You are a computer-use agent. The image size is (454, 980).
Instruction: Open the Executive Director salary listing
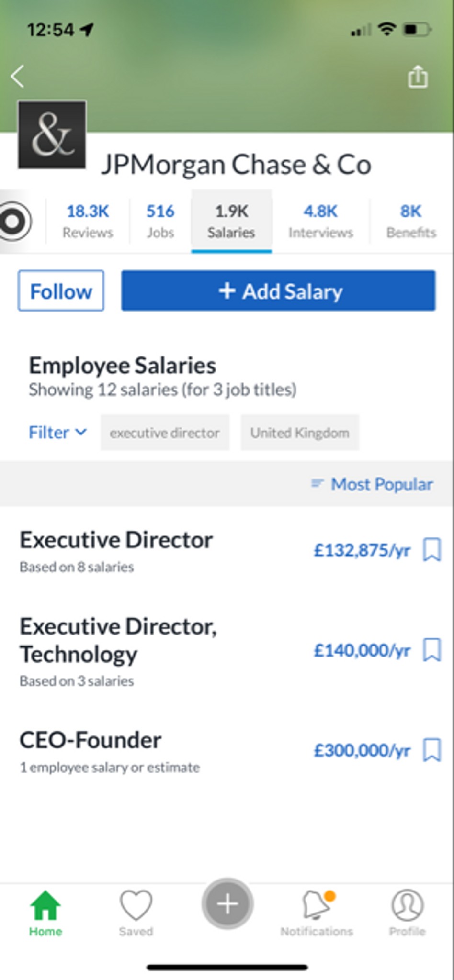[115, 540]
